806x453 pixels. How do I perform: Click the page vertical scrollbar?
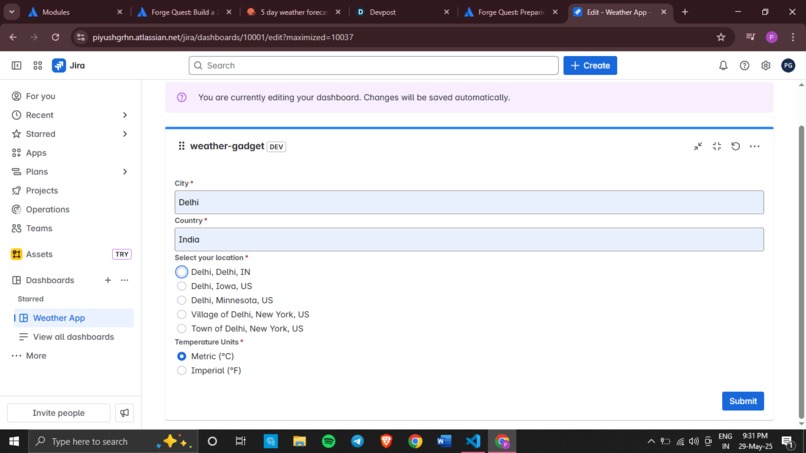pyautogui.click(x=801, y=273)
